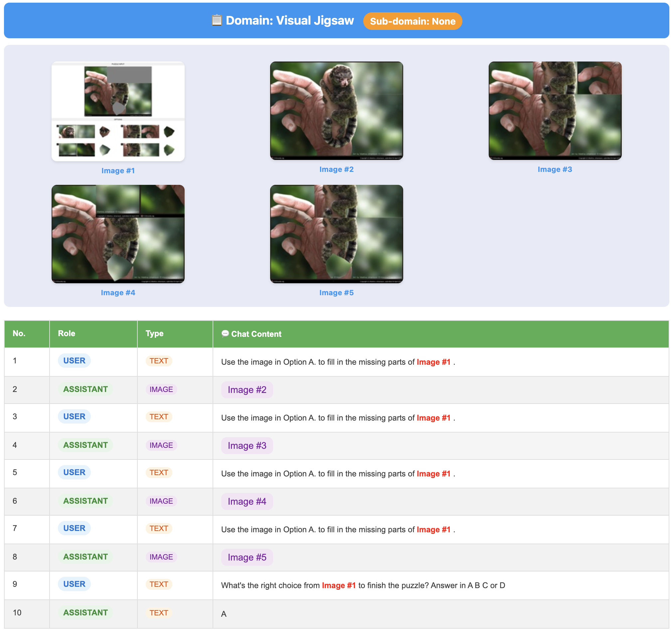Click the red Image #1 reference in row 1

(433, 362)
